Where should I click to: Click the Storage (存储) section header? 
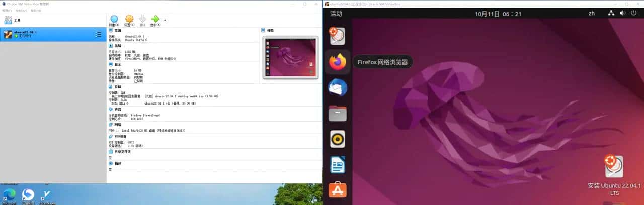point(119,86)
